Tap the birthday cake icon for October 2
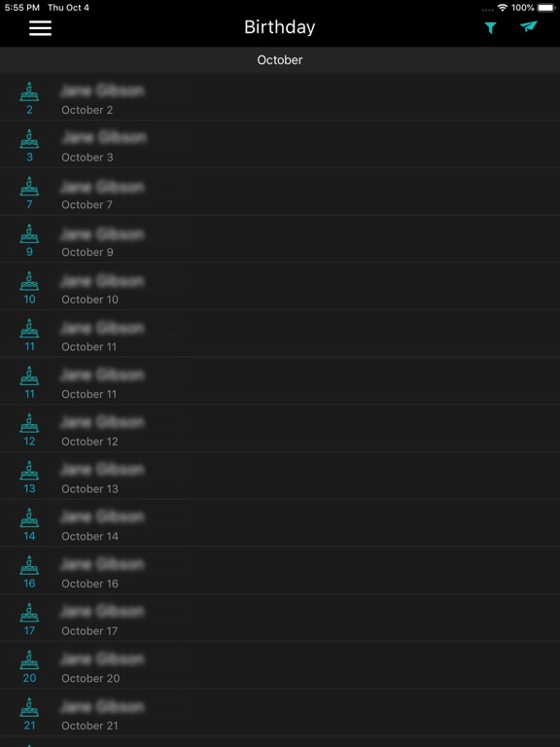Screen dimensions: 560x747 click(29, 91)
